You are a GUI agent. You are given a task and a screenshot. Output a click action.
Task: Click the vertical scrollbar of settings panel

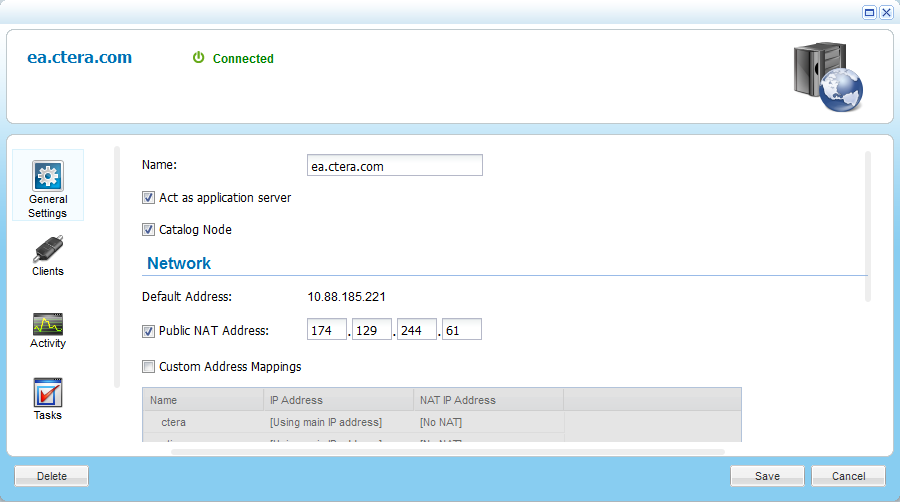coord(868,227)
